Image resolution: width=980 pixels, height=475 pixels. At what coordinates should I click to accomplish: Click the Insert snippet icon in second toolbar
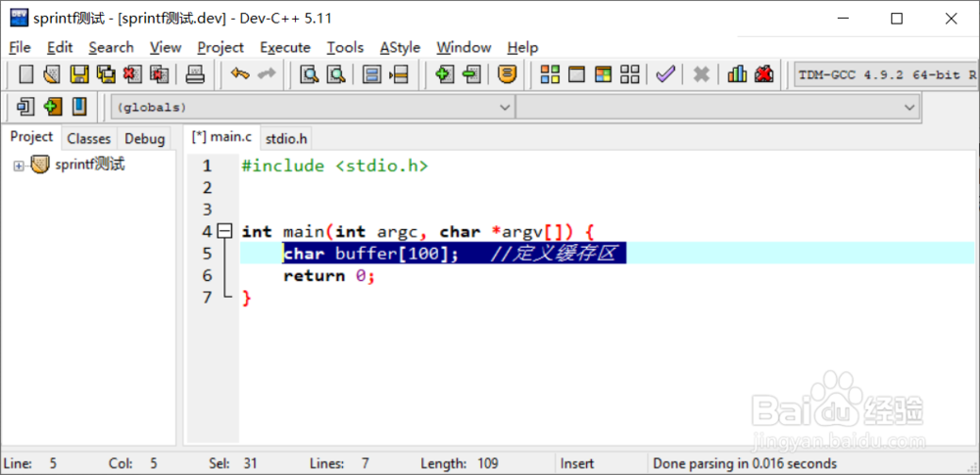click(25, 107)
